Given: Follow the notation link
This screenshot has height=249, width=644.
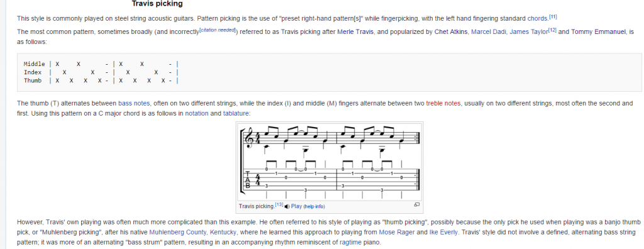Looking at the screenshot, I should click(x=197, y=113).
